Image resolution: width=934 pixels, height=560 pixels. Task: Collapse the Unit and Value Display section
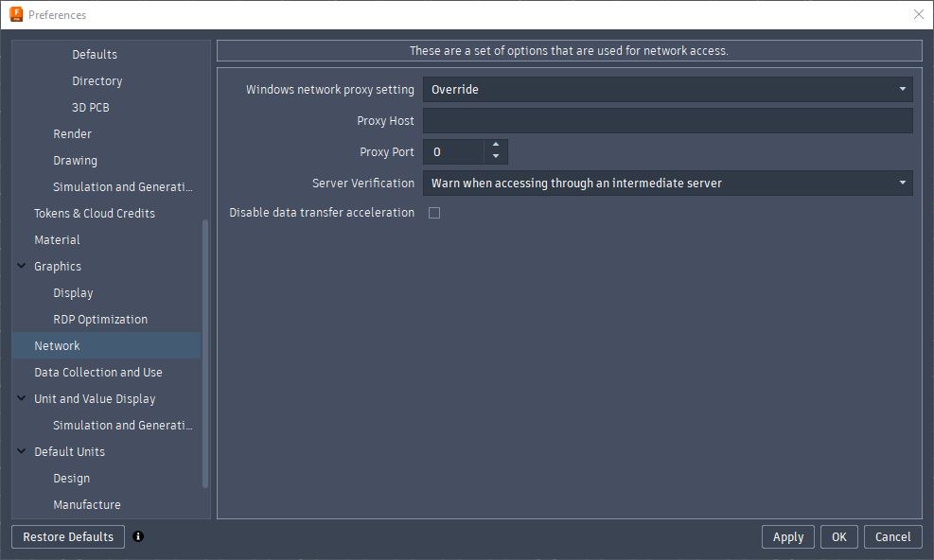pos(21,398)
